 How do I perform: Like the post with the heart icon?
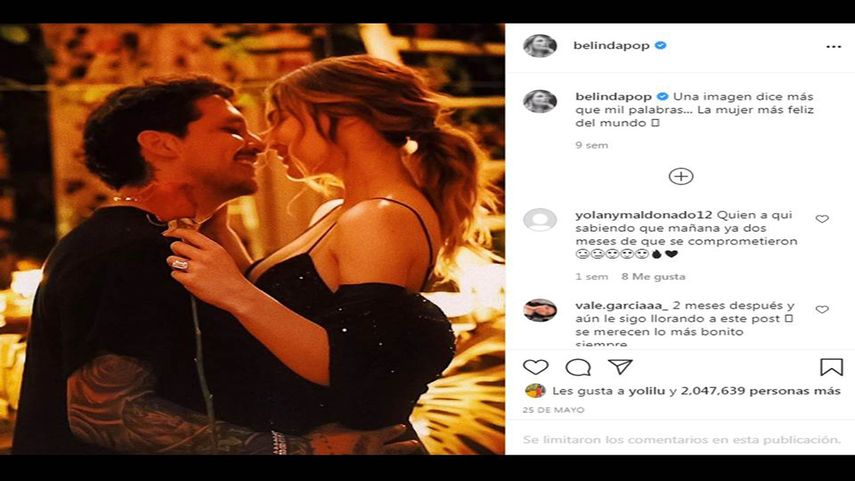point(536,367)
